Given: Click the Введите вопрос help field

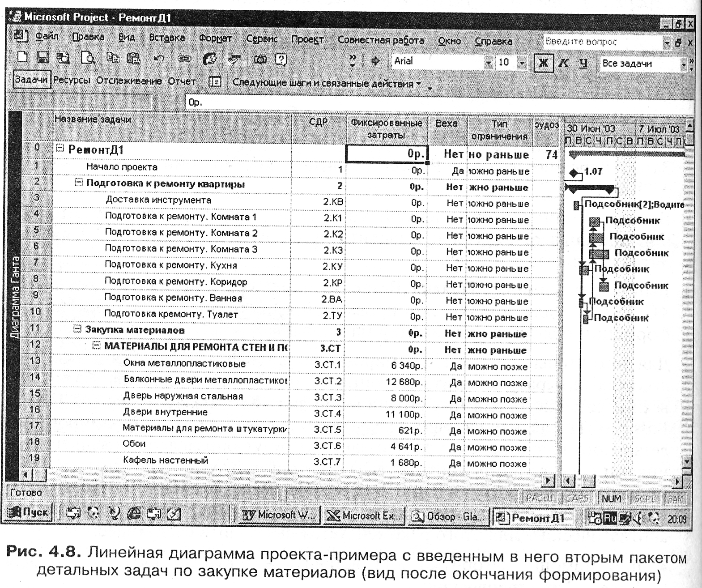Looking at the screenshot, I should (x=602, y=42).
